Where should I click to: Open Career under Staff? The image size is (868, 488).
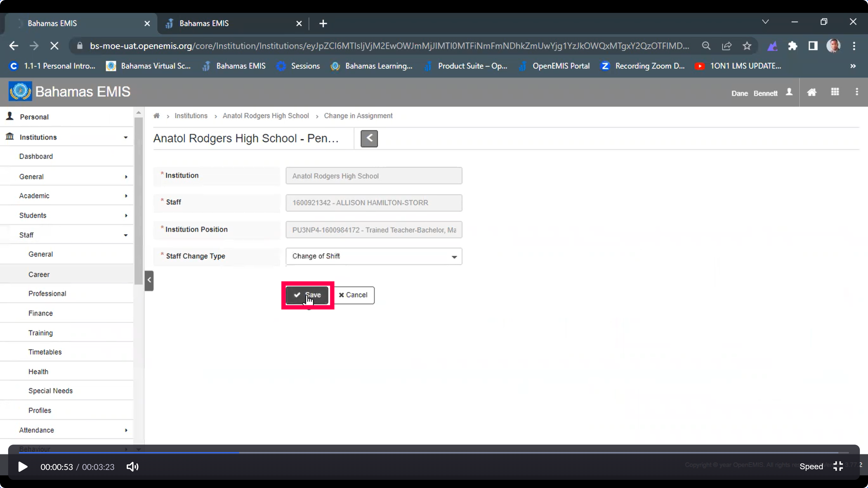coord(67,274)
